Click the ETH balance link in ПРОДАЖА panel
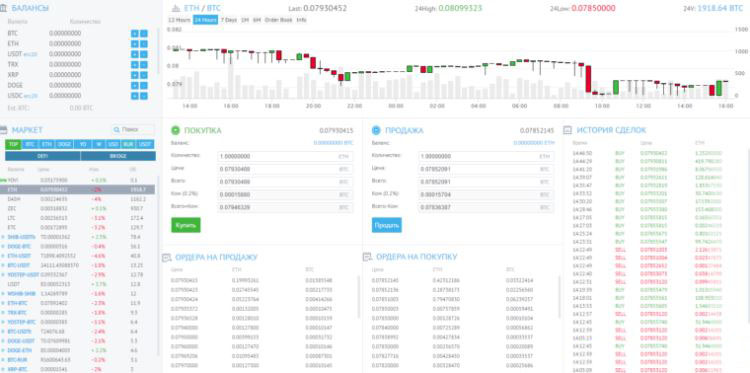 [x=534, y=143]
